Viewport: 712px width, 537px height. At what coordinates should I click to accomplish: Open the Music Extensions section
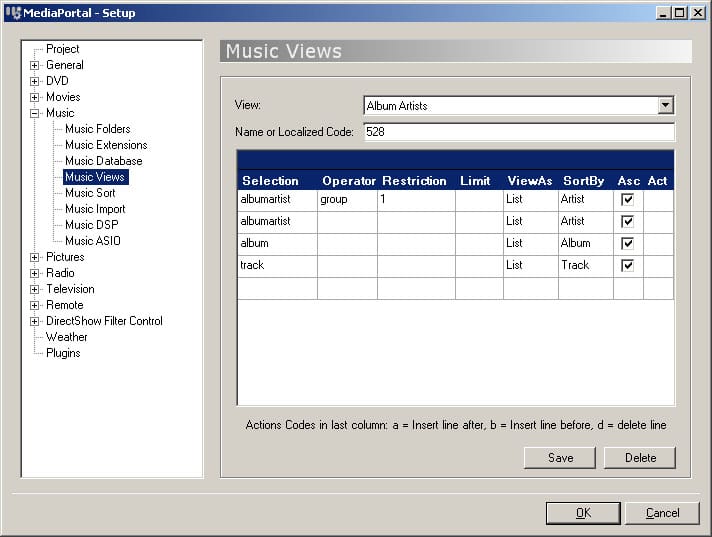[106, 145]
